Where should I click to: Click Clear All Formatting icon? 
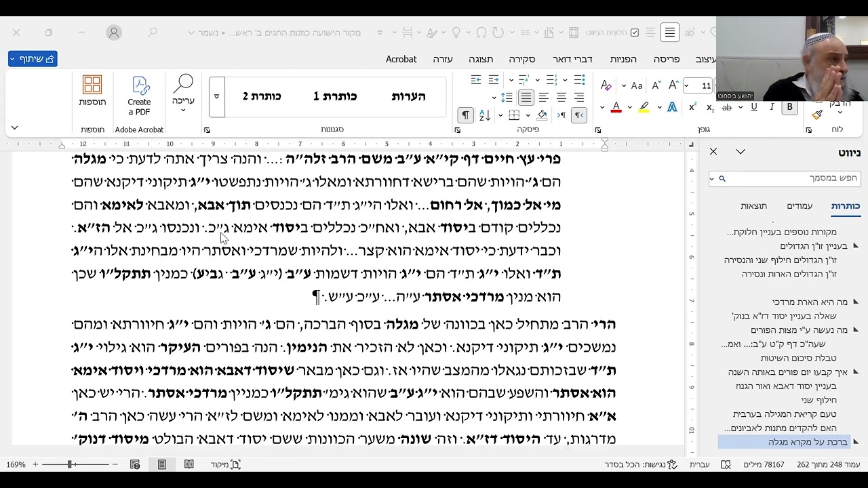(606, 85)
